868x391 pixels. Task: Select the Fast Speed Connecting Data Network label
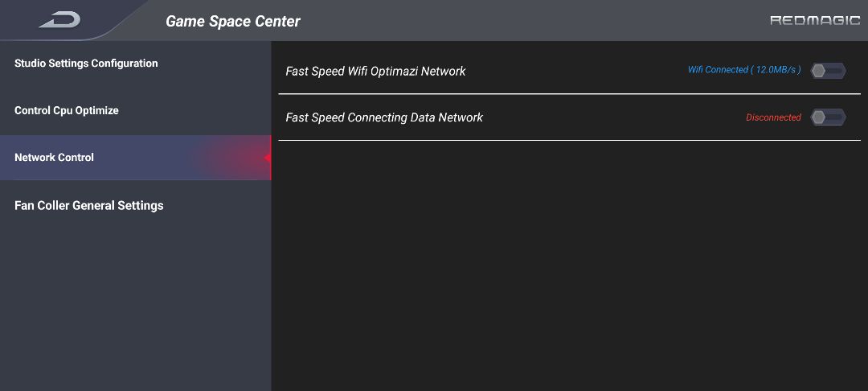tap(384, 117)
